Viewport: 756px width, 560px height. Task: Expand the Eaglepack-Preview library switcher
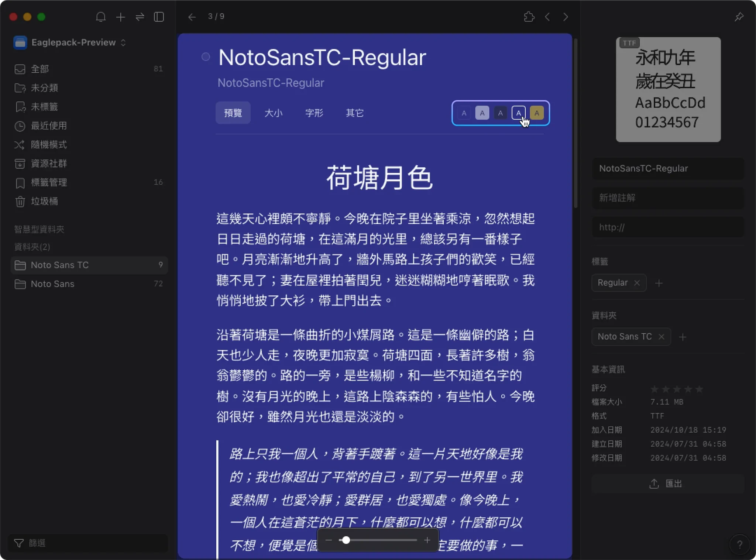[70, 42]
